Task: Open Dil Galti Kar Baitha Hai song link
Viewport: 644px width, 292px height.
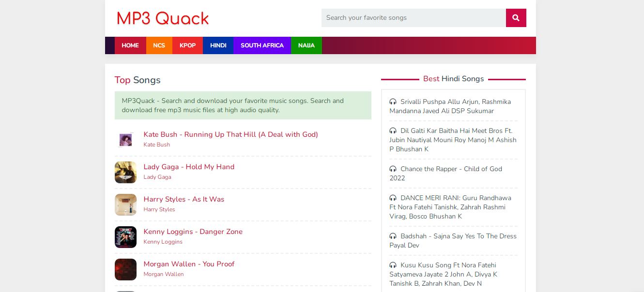Action: tap(453, 140)
